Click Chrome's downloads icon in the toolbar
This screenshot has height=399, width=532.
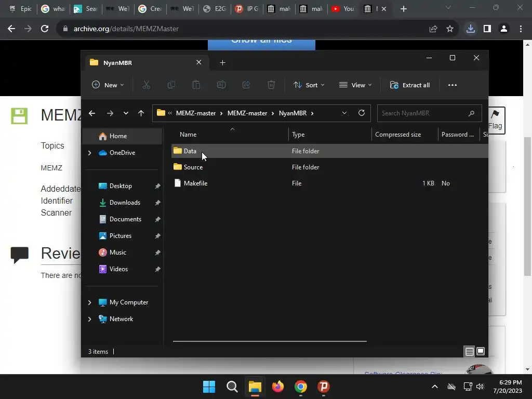coord(471,29)
